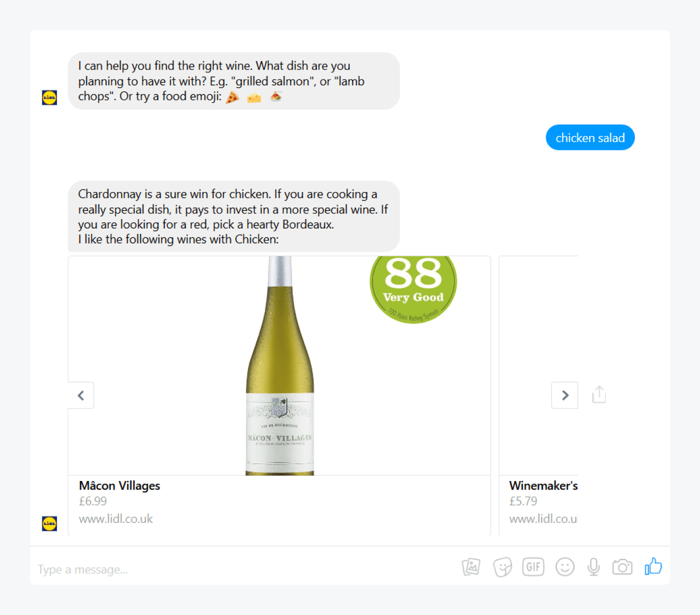Focus the 'Type a message...' field
Viewport: 700px width, 615px height.
[245, 569]
